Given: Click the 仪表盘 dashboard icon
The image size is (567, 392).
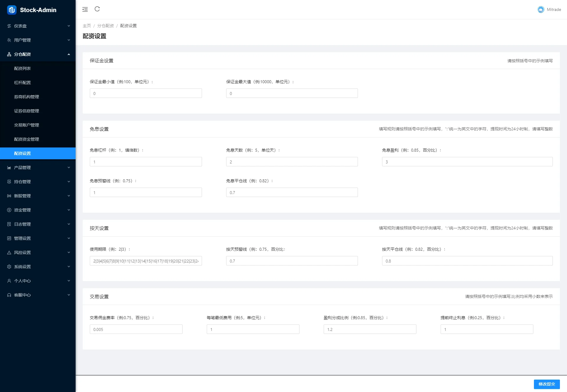Looking at the screenshot, I should [x=9, y=26].
